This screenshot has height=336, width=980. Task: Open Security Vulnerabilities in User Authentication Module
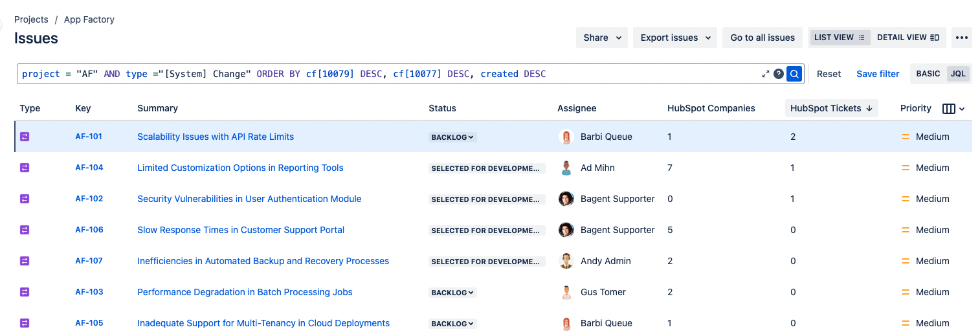249,199
